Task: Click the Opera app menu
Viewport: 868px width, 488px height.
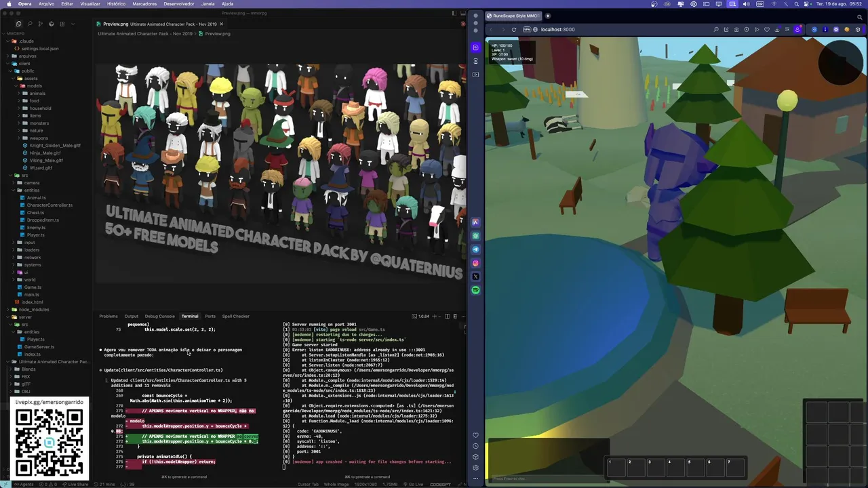Action: [x=24, y=3]
